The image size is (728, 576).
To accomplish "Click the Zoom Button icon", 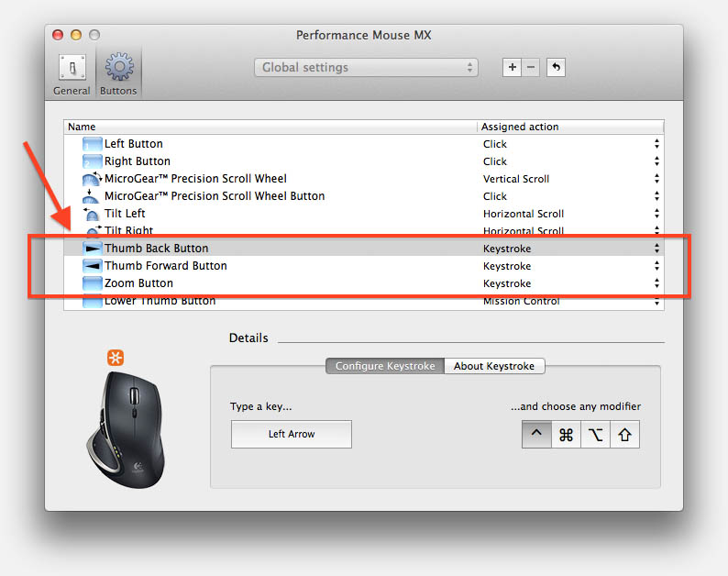I will (92, 283).
